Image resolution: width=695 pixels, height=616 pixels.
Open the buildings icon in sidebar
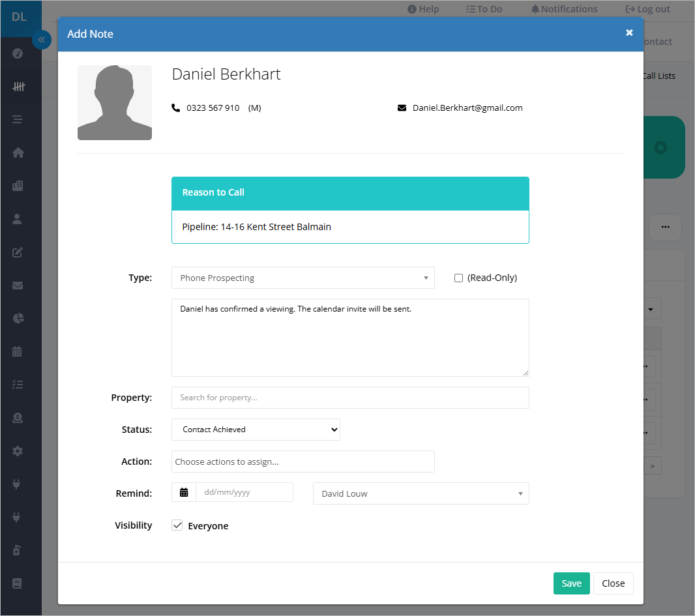click(x=18, y=186)
